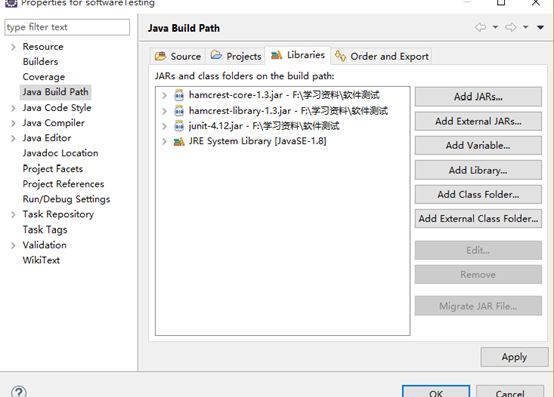Click the Order and Export tab icon

pos(340,56)
